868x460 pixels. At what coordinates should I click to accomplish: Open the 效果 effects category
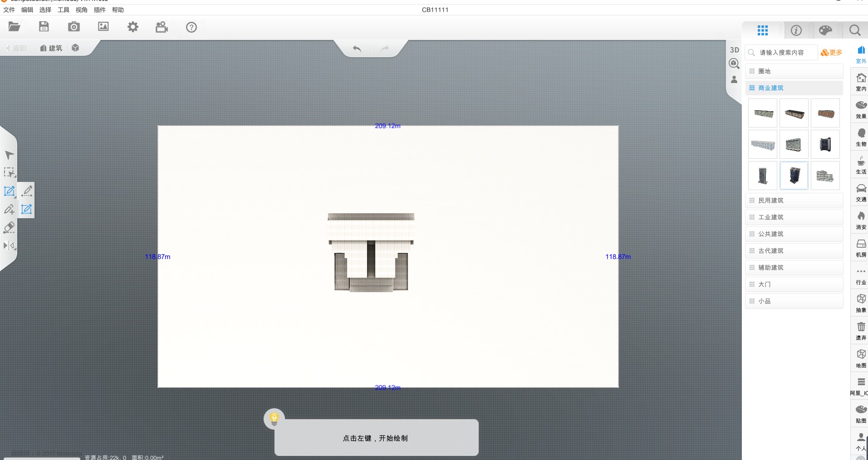point(861,110)
